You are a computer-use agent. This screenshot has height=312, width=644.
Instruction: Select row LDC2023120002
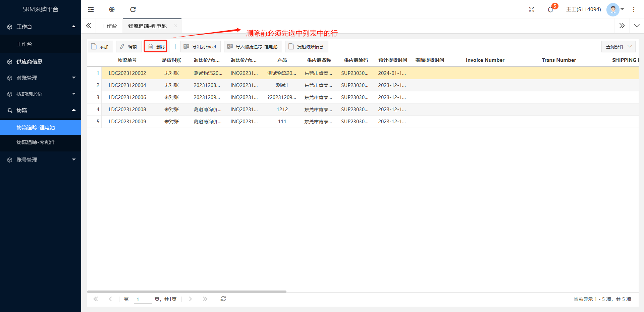pos(363,73)
